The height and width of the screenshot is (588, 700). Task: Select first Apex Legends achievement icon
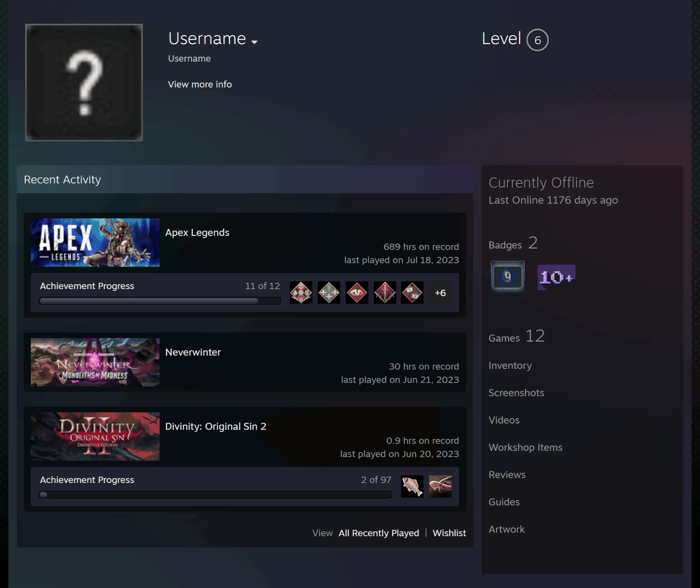point(301,292)
